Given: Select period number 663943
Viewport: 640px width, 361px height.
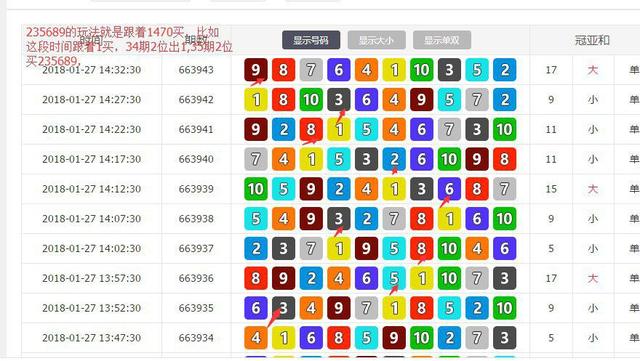Looking at the screenshot, I should (x=196, y=70).
